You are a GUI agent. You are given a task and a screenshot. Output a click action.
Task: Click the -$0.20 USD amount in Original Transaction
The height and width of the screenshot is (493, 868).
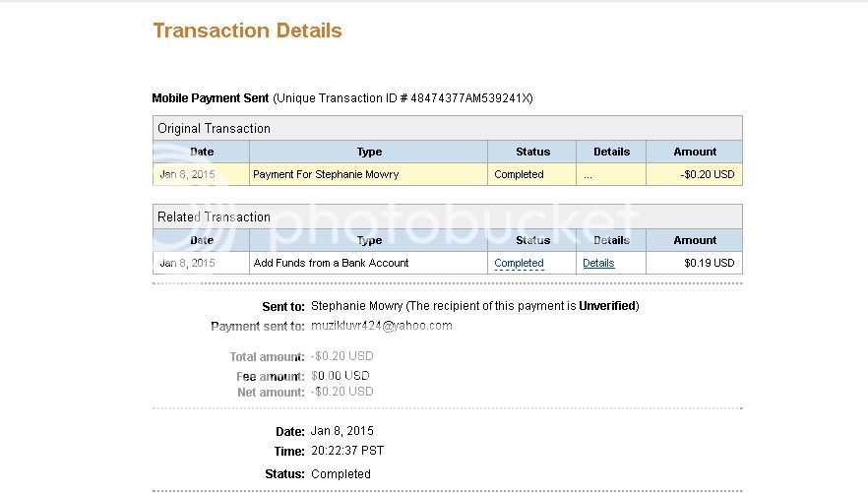pyautogui.click(x=708, y=175)
